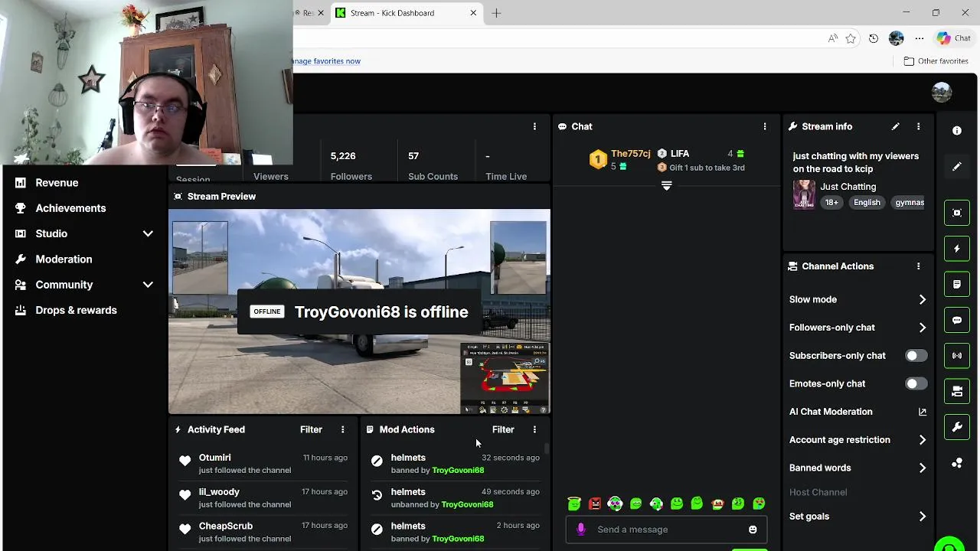Toggle the stream preview widget icon in right toolbar
Image resolution: width=980 pixels, height=551 pixels.
[x=957, y=213]
